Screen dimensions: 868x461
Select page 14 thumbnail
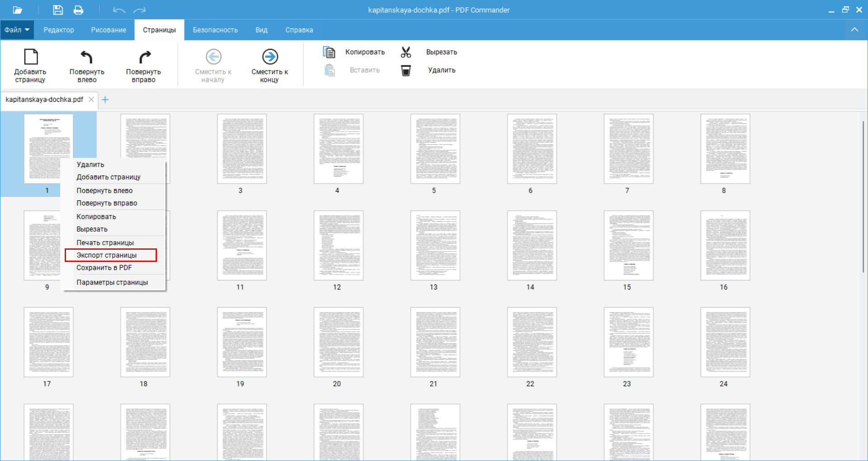click(532, 246)
